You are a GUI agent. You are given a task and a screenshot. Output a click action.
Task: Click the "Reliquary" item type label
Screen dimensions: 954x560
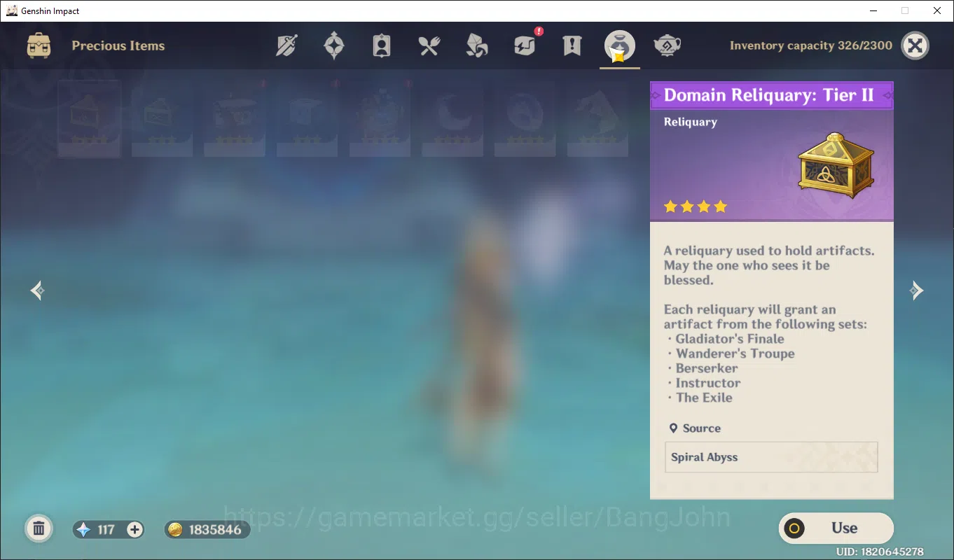coord(691,122)
